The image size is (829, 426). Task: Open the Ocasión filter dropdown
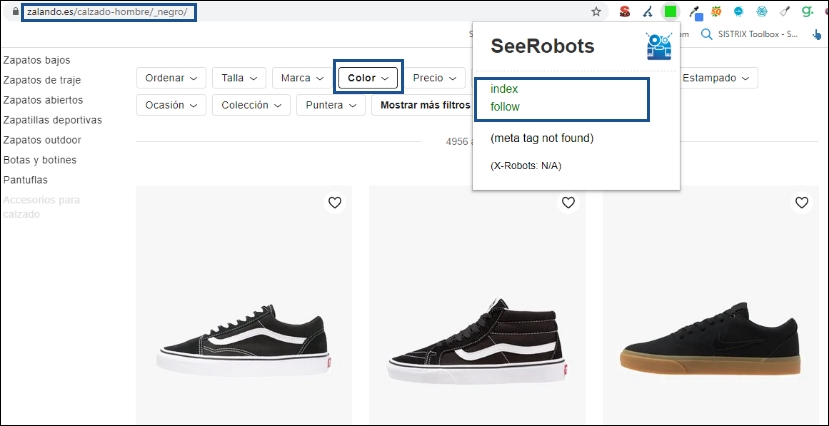tap(171, 105)
